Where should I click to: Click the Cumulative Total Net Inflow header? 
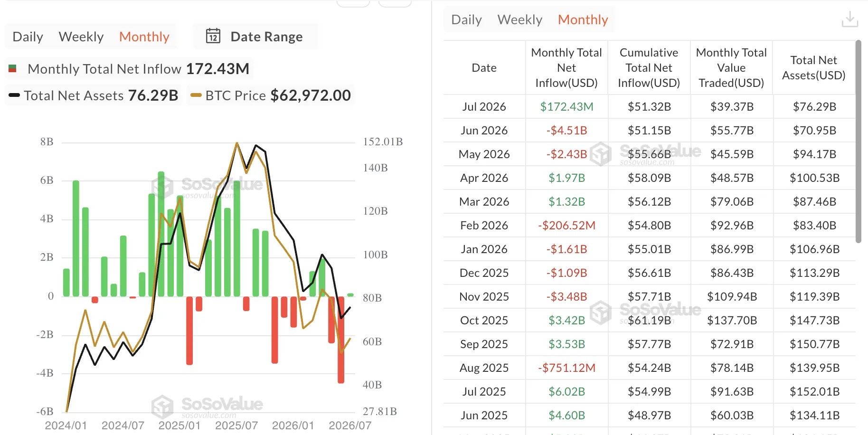pyautogui.click(x=649, y=67)
